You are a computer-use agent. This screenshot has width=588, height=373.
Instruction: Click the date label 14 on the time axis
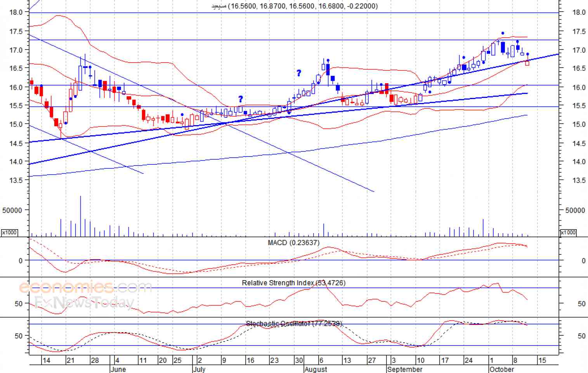pyautogui.click(x=46, y=360)
